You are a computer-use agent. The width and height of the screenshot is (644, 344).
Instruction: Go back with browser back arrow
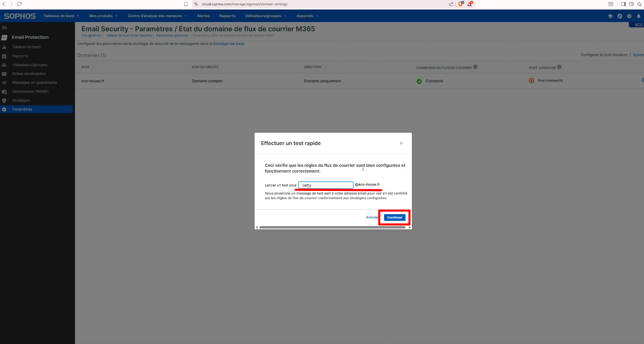4,4
